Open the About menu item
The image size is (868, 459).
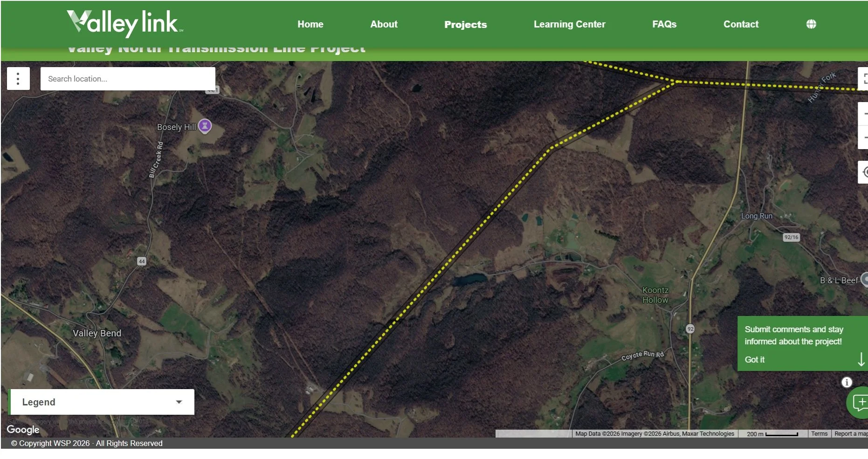coord(384,24)
